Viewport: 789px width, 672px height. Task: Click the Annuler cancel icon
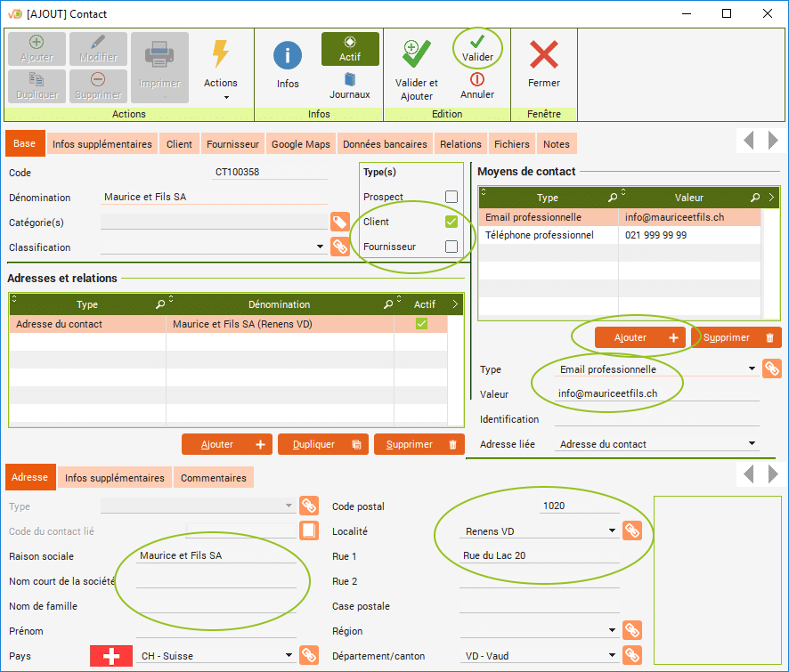coord(477,80)
